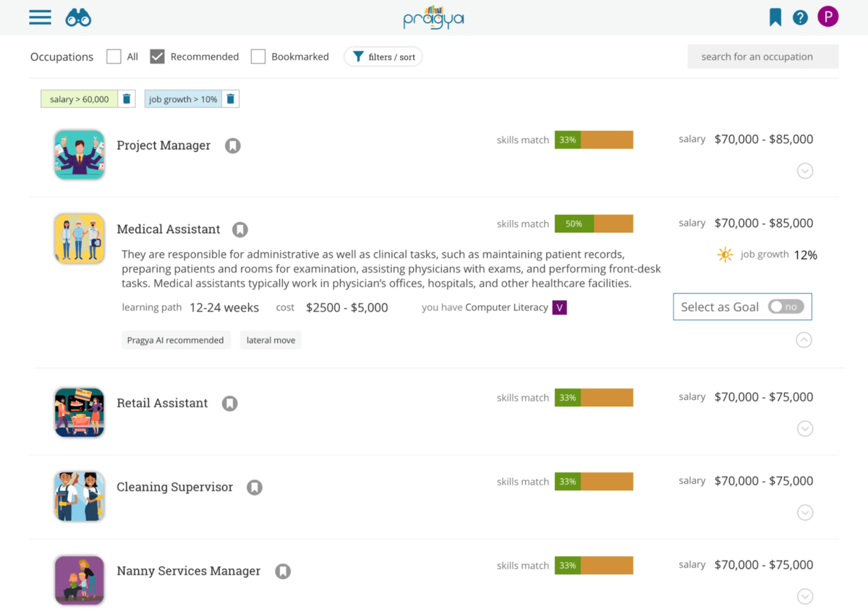Enable the Bookmarked checkbox
The image size is (868, 614).
(258, 56)
